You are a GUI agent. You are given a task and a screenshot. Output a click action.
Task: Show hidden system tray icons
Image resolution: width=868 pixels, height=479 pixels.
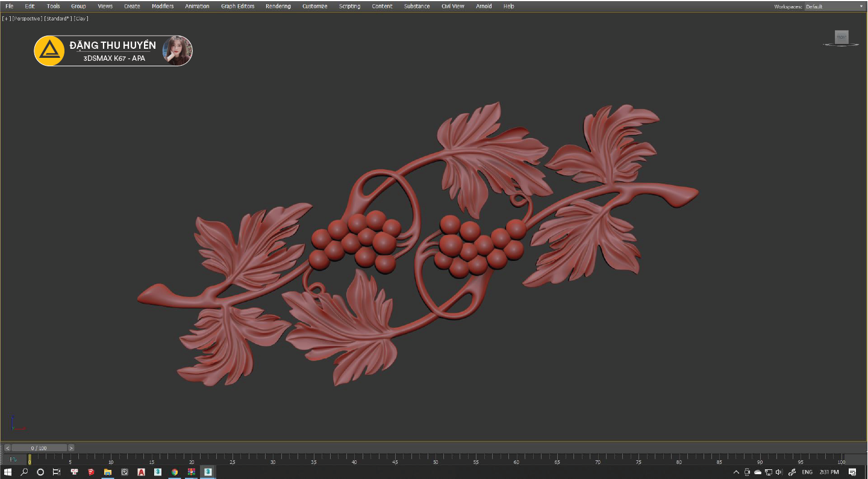736,472
